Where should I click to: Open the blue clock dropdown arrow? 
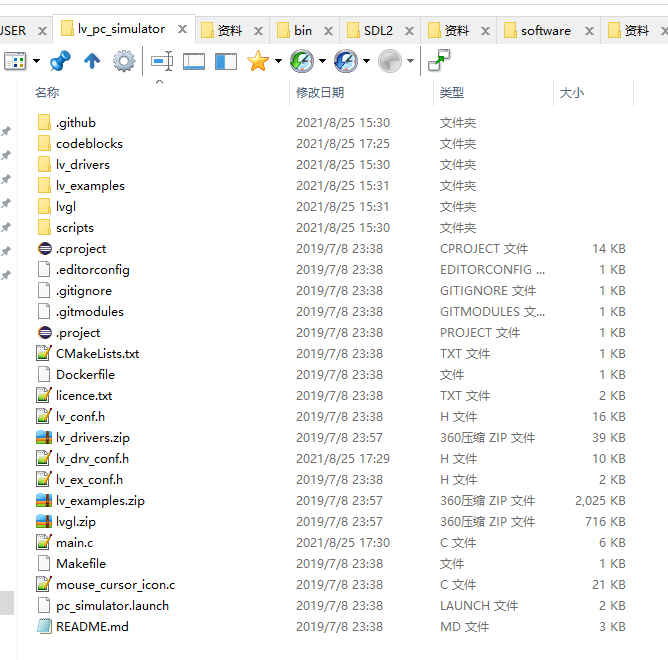366,61
